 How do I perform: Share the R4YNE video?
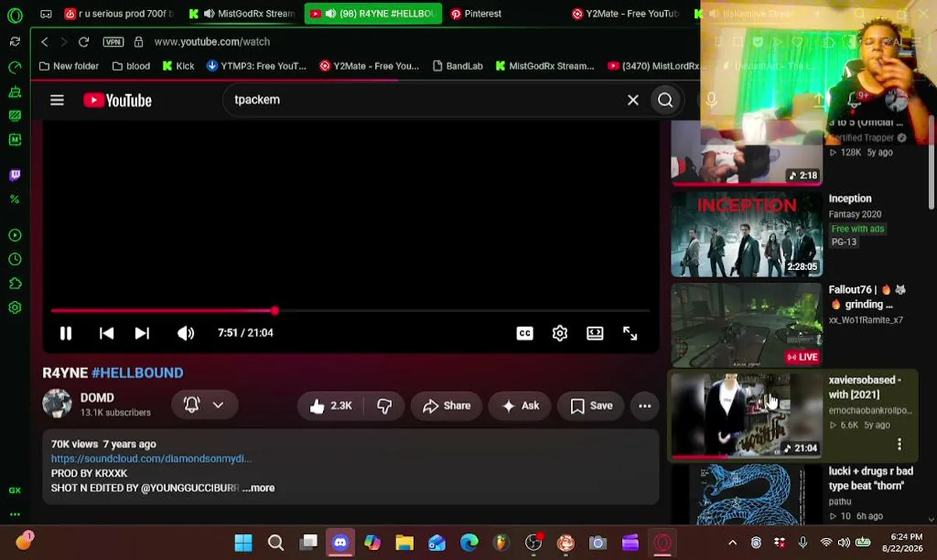(447, 405)
